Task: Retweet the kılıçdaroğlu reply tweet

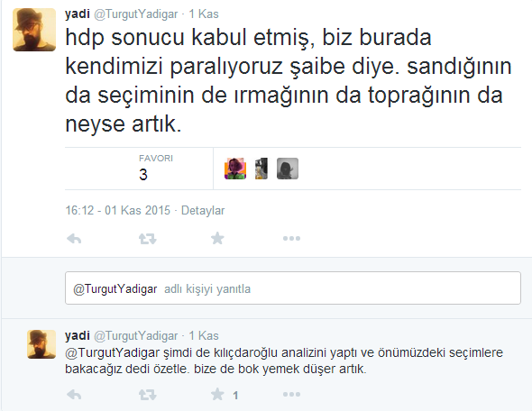Action: pos(148,395)
